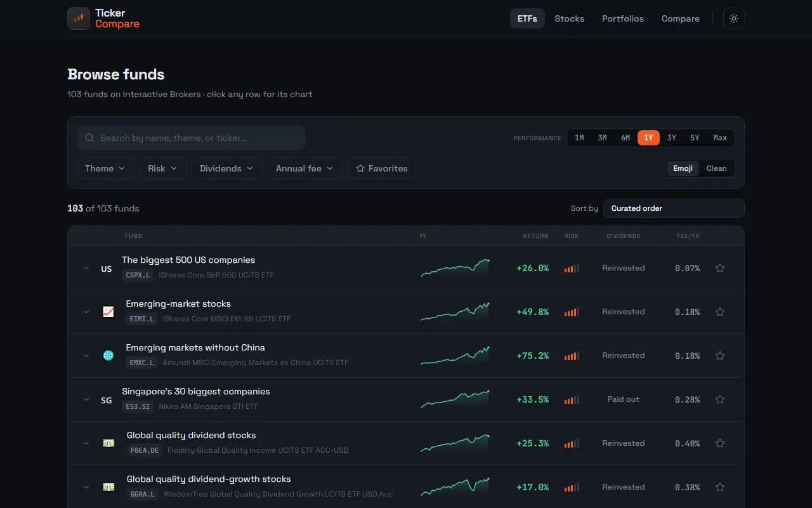Expand the EIMI.L row chevron
This screenshot has height=508, width=812.
(86, 312)
